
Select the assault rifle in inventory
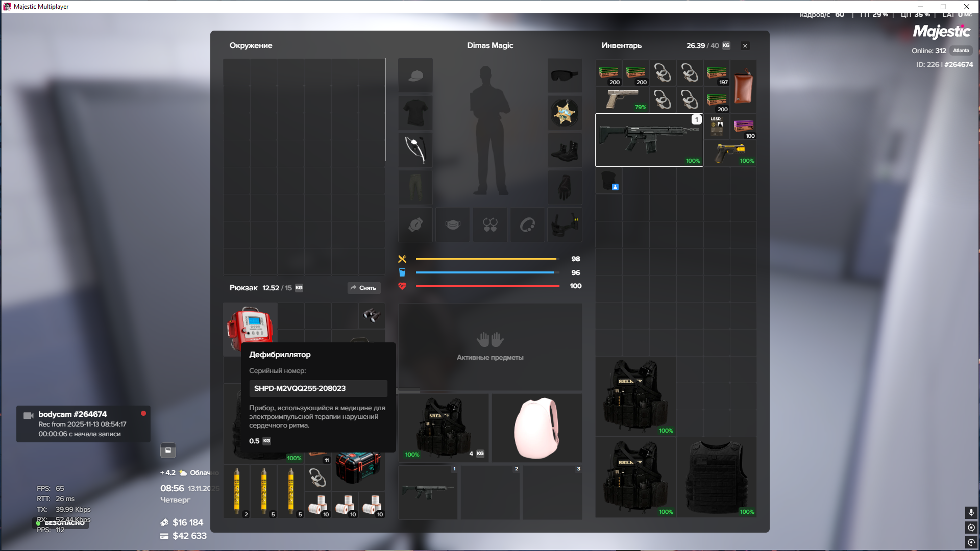coord(649,140)
